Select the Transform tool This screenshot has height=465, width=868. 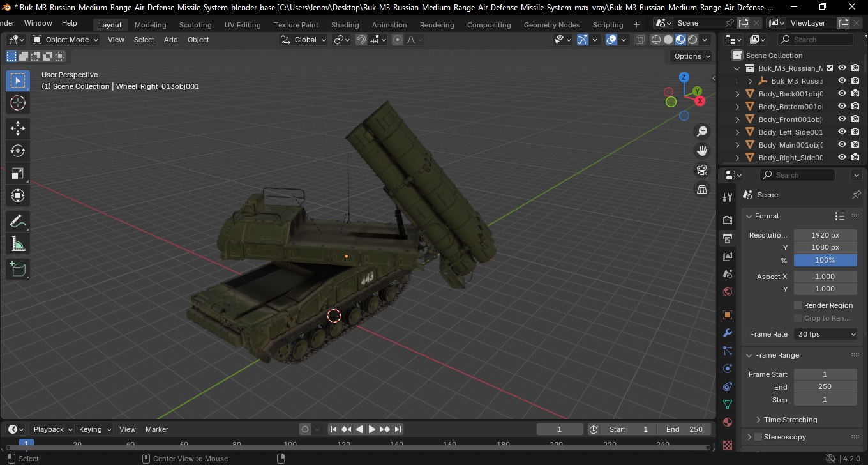tap(18, 195)
